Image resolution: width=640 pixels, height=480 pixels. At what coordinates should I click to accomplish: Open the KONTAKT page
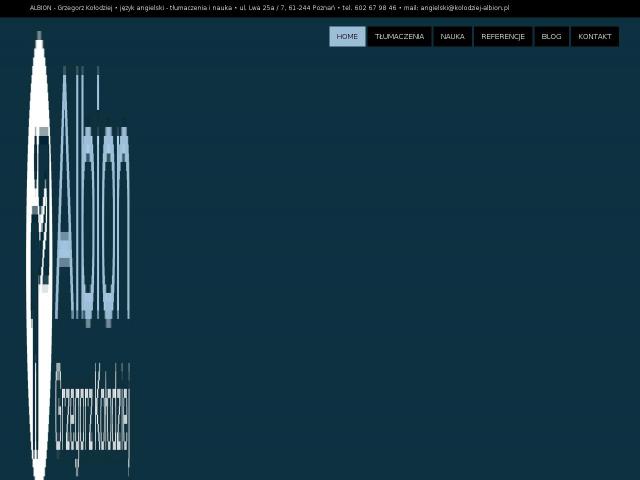(x=594, y=37)
